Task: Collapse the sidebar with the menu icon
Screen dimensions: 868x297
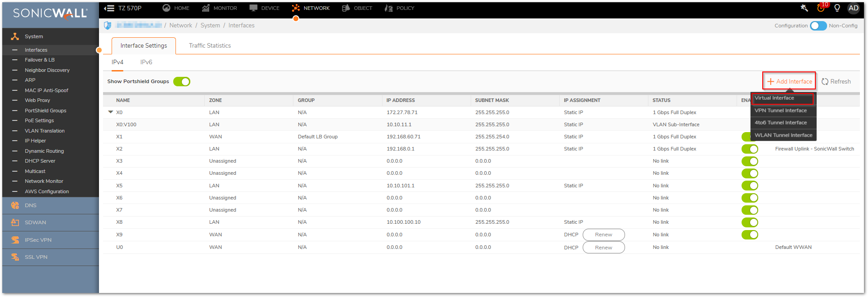Action: tap(109, 8)
